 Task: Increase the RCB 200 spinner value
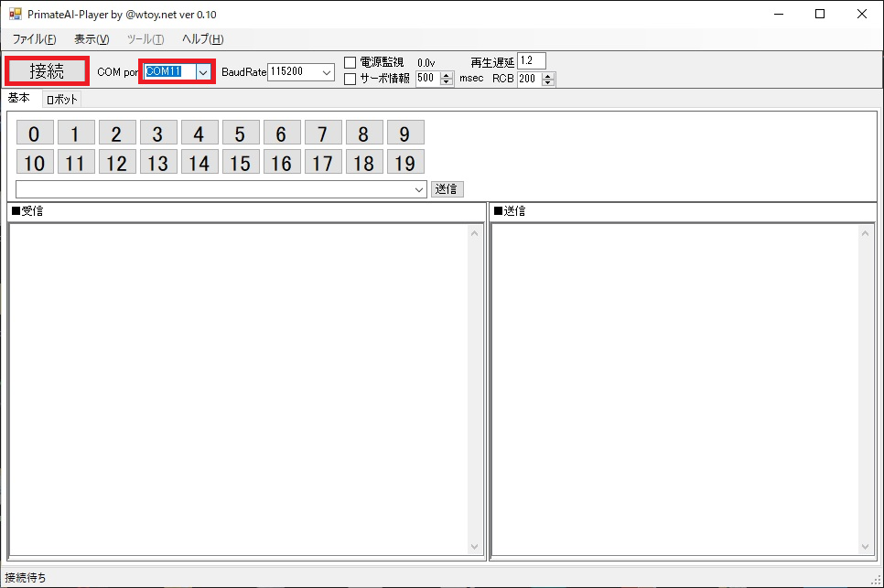point(548,76)
